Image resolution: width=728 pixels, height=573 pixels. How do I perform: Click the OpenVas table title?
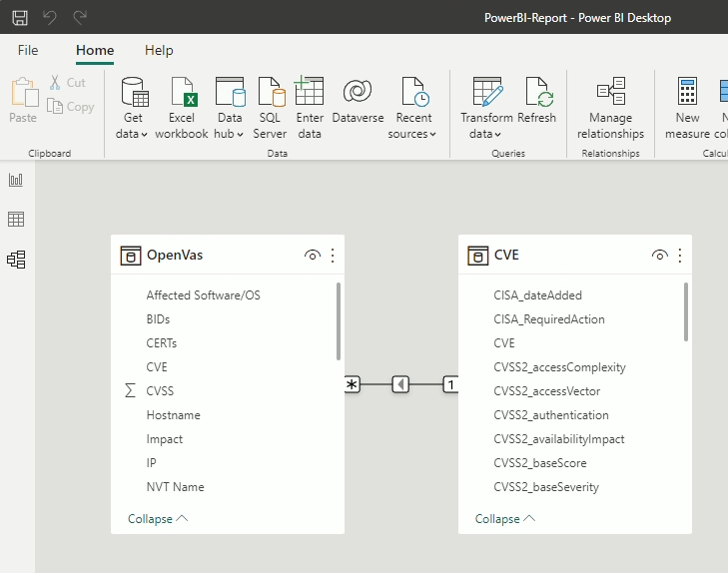[x=175, y=256]
